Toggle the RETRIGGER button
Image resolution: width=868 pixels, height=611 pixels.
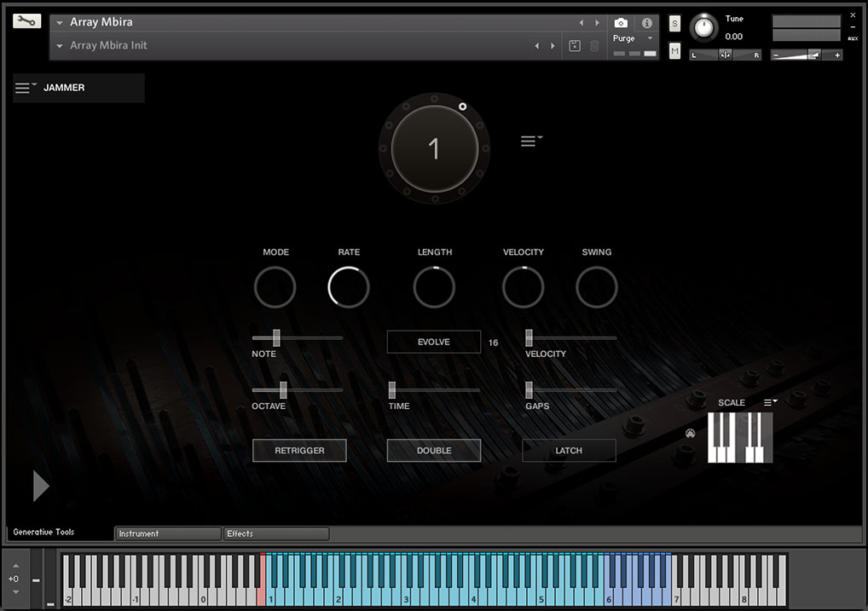tap(299, 451)
